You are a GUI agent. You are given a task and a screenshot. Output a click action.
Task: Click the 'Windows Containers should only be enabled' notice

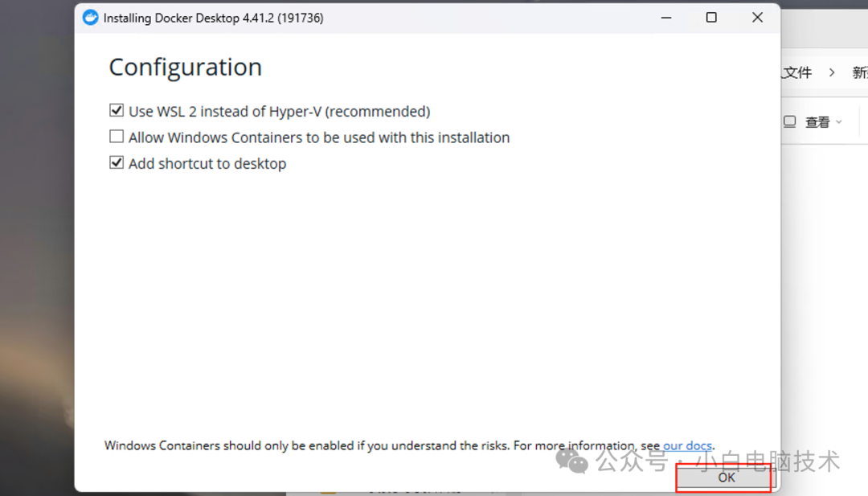[409, 445]
